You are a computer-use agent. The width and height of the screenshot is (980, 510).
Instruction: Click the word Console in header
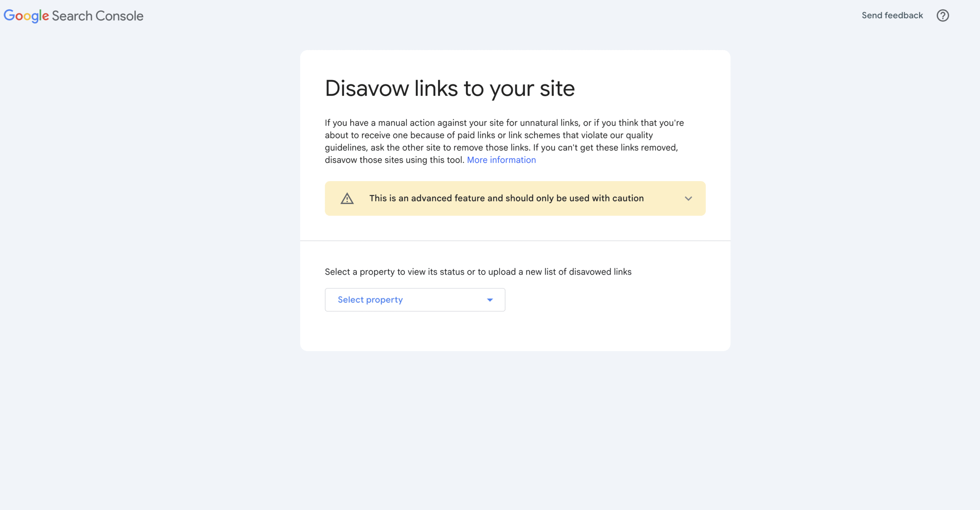(x=119, y=16)
